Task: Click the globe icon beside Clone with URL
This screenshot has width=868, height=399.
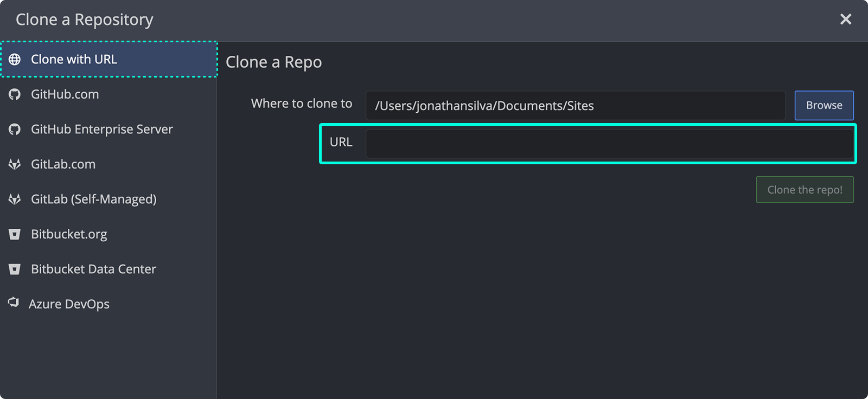Action: coord(15,59)
